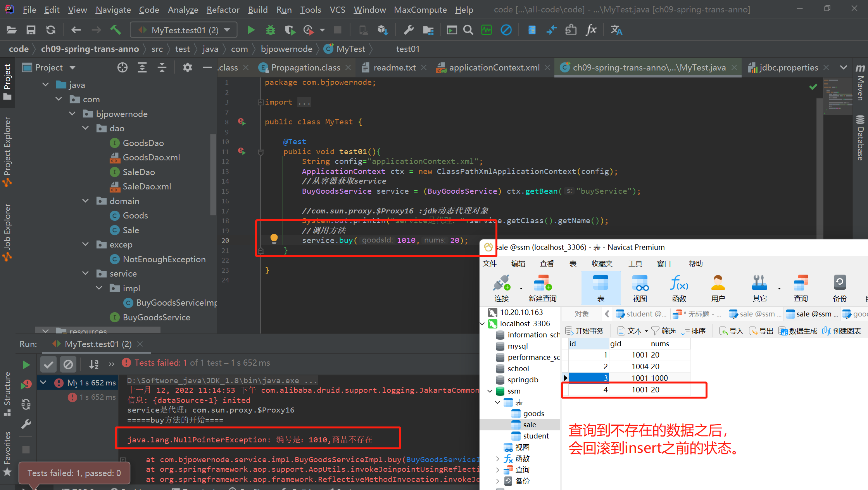Click the Search Everywhere magnifier icon
Screen dimensions: 868x490
coord(468,30)
